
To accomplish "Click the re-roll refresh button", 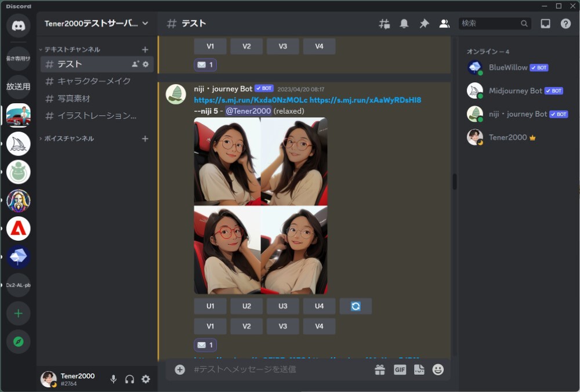I will (x=356, y=306).
